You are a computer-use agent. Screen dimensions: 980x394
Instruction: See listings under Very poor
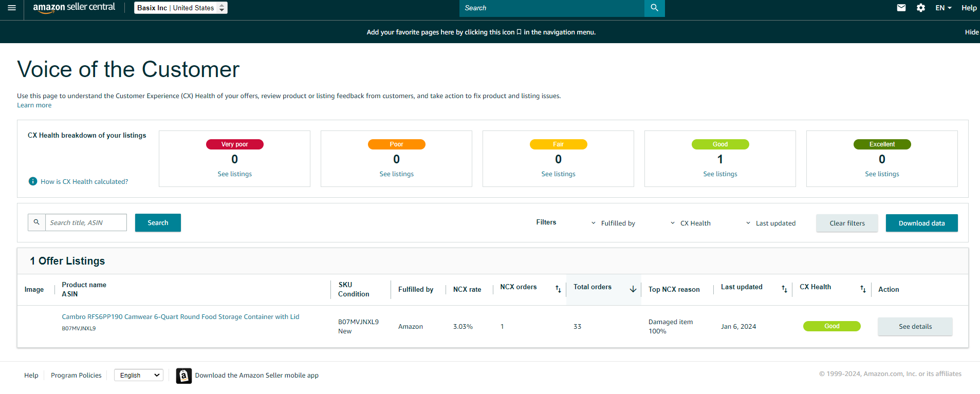[235, 174]
